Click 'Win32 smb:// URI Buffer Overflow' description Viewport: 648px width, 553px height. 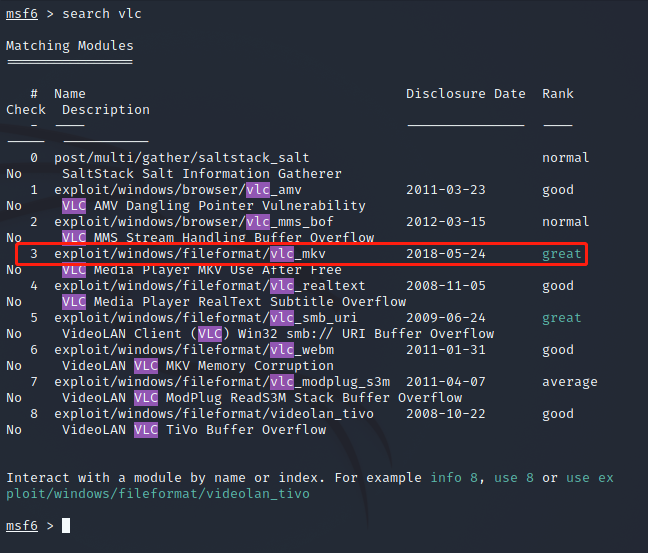pos(366,334)
